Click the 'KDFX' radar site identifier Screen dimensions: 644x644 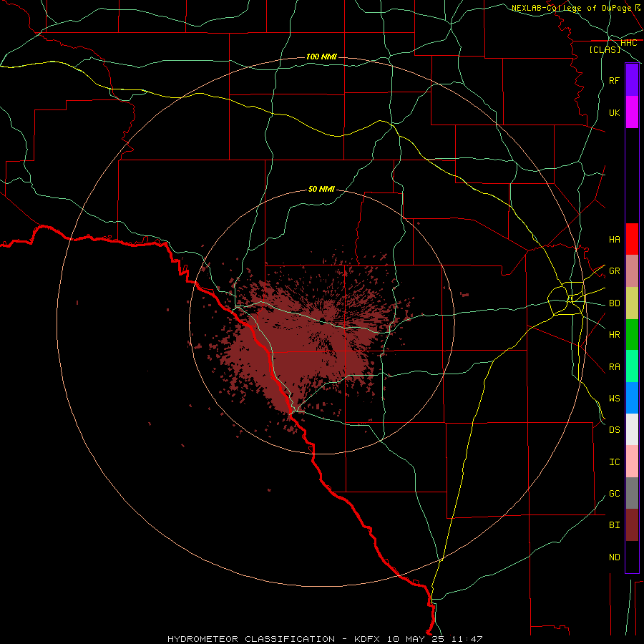click(x=368, y=639)
